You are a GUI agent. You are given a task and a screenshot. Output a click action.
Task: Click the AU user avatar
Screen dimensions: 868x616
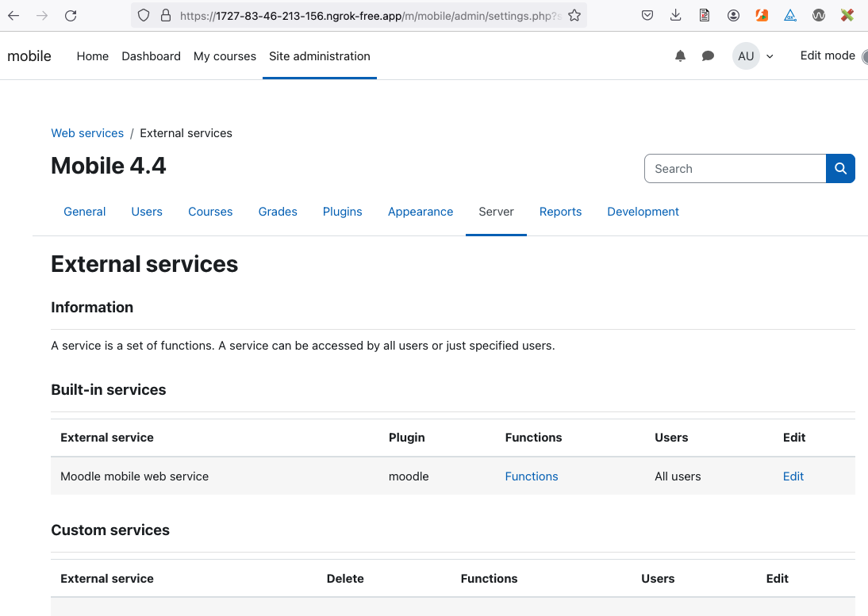coord(746,55)
